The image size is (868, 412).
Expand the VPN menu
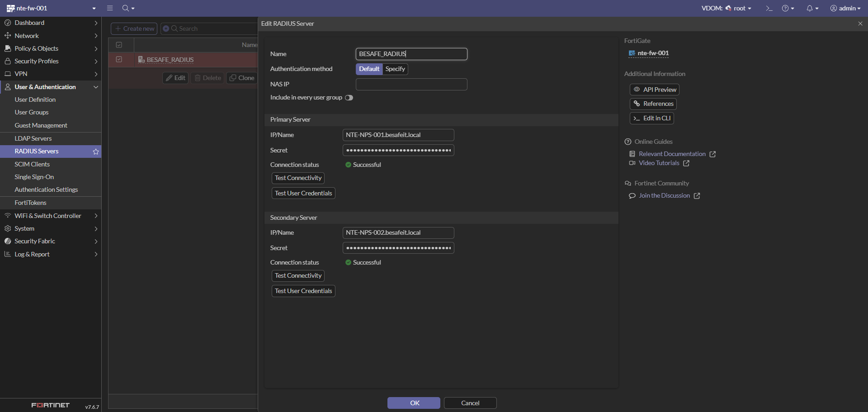pyautogui.click(x=51, y=74)
